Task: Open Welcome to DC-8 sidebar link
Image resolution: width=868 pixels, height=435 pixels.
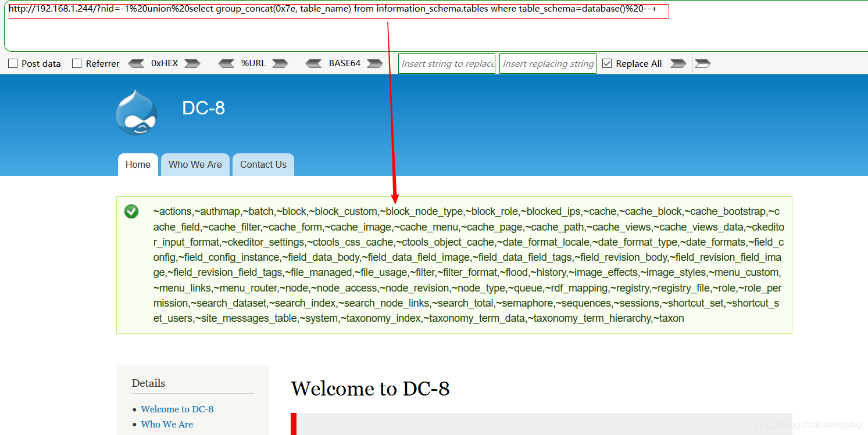Action: coord(177,409)
